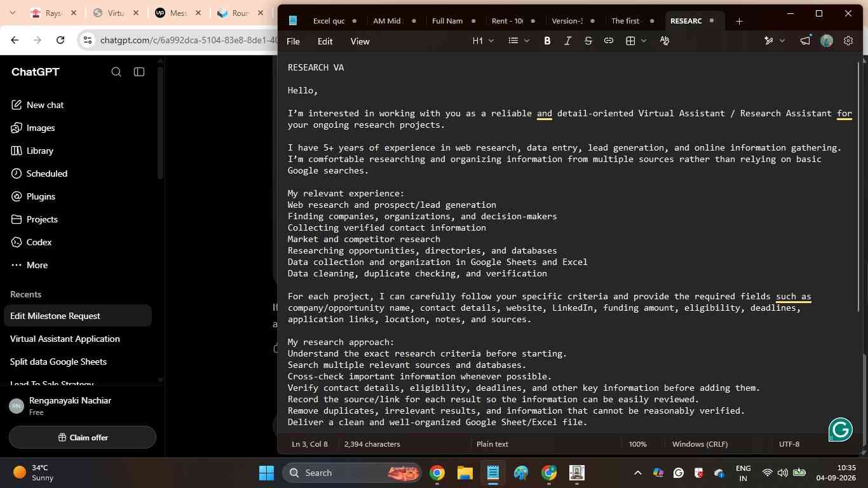The height and width of the screenshot is (488, 868).
Task: Insert a hyperlink using the link icon
Action: point(609,41)
